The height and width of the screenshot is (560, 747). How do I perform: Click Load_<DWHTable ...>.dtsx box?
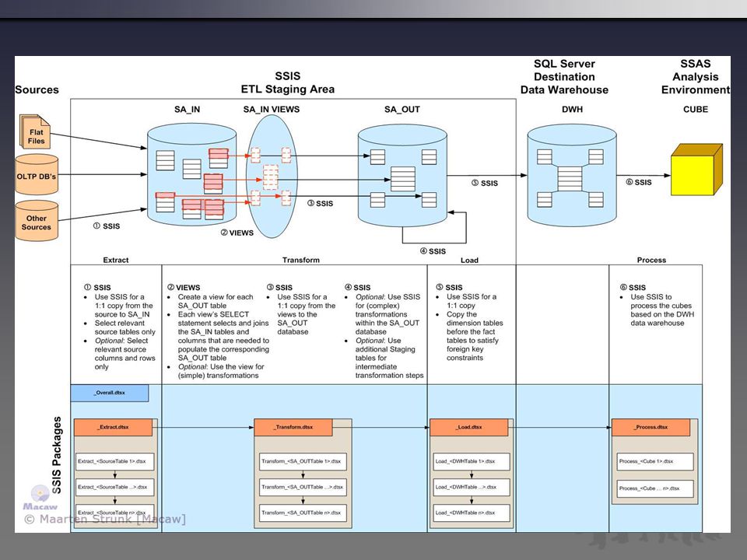(x=472, y=487)
